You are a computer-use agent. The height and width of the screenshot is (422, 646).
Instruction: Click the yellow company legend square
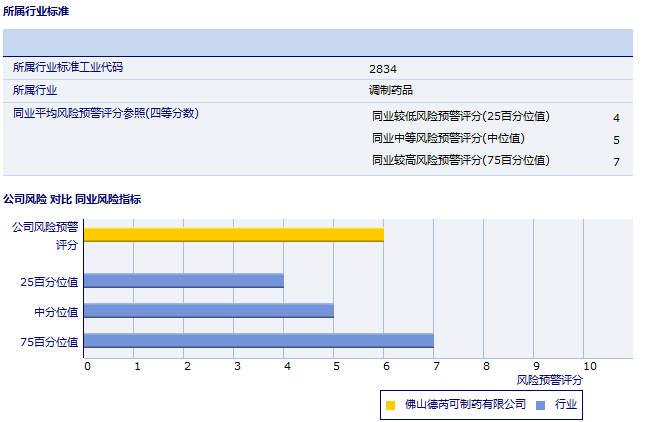[x=391, y=405]
